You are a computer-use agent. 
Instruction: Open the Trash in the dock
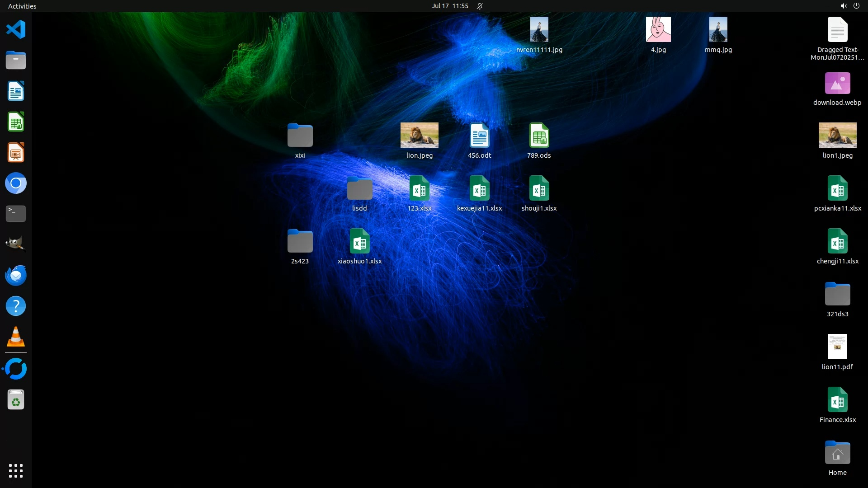click(x=16, y=400)
